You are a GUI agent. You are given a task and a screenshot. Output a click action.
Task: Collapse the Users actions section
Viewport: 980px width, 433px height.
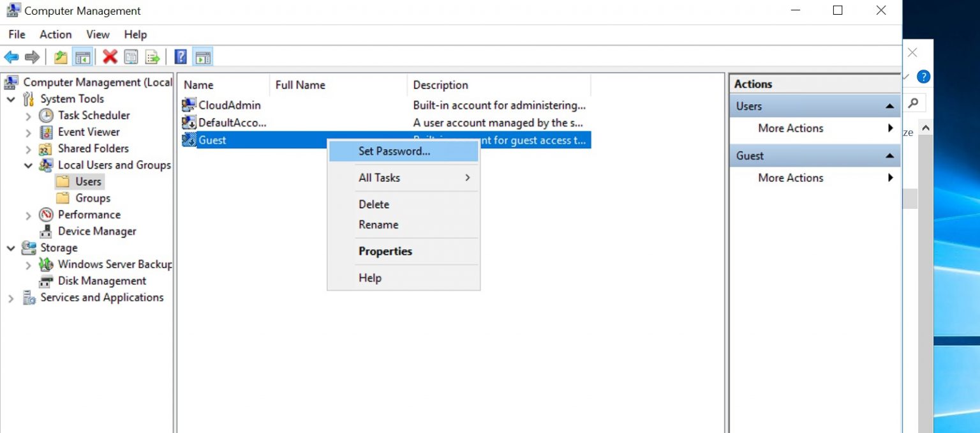point(891,105)
